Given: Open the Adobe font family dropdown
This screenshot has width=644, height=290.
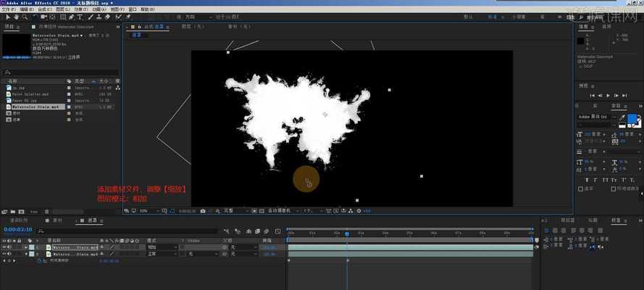Looking at the screenshot, I should point(597,117).
